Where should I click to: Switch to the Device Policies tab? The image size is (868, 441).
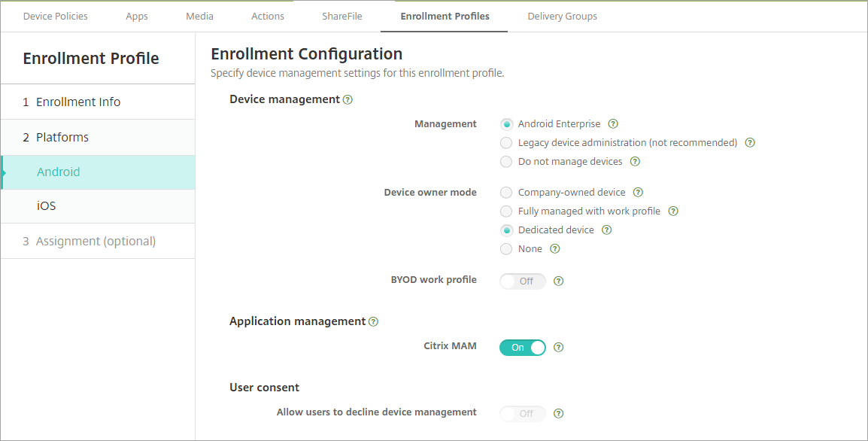56,16
